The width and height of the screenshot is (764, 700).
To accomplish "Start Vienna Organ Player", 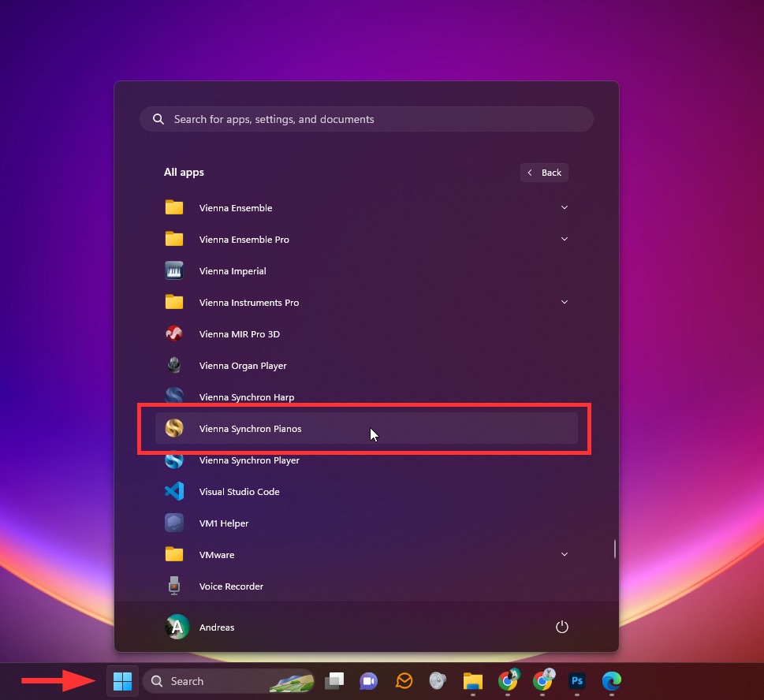I will click(367, 365).
